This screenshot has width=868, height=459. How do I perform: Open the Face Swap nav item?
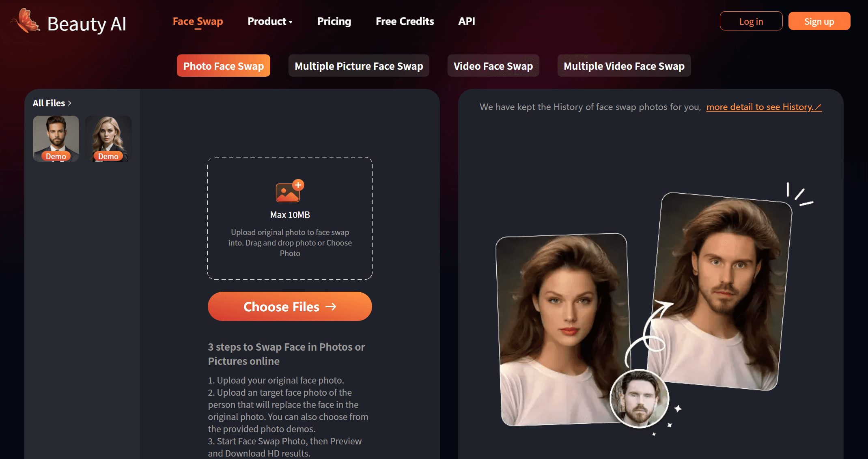(x=198, y=22)
